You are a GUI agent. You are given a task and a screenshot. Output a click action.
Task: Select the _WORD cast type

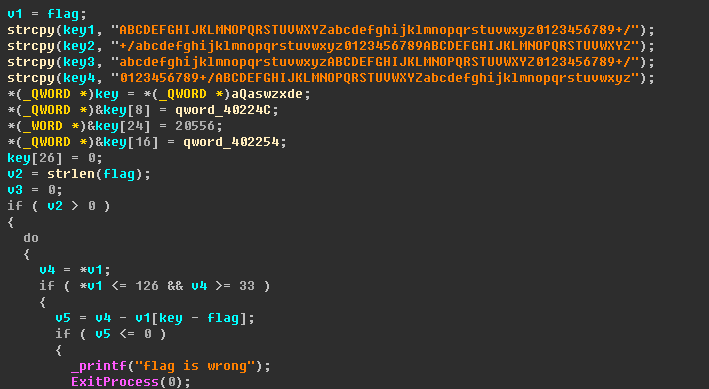(x=43, y=126)
